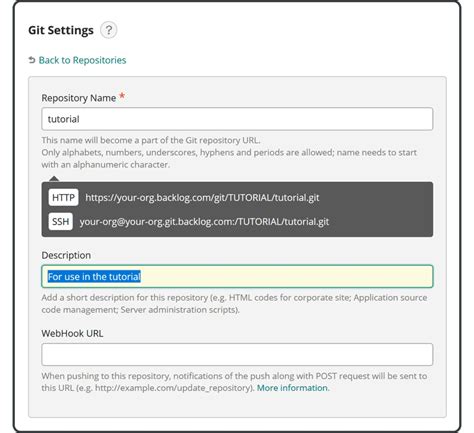Focus the Description input field
The width and height of the screenshot is (474, 433).
237,276
